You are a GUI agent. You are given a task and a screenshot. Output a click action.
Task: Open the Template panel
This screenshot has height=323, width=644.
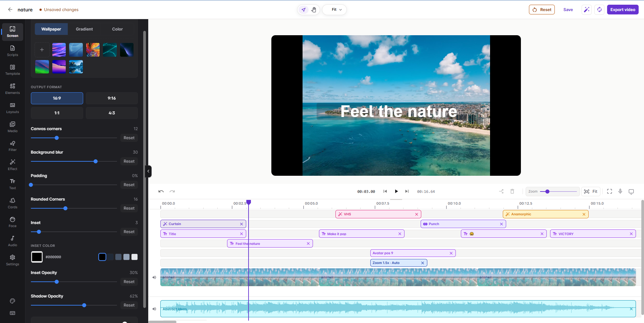(x=12, y=70)
